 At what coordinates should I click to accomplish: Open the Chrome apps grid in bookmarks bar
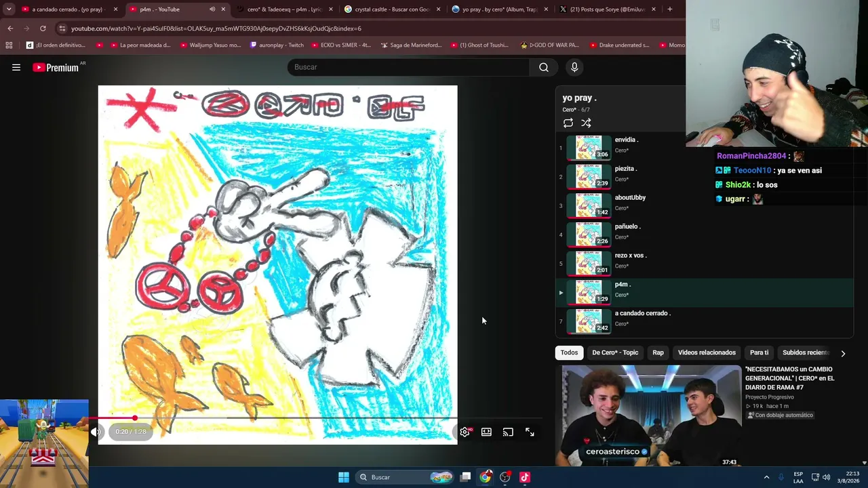pyautogui.click(x=9, y=45)
